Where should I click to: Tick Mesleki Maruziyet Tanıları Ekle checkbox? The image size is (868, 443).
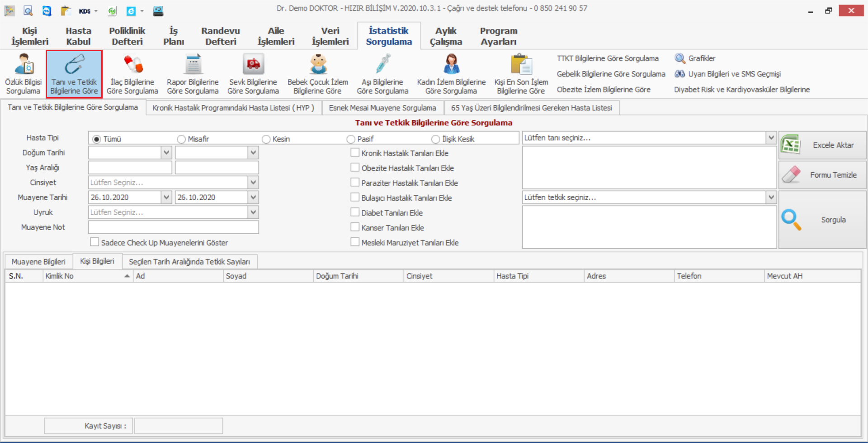click(355, 242)
